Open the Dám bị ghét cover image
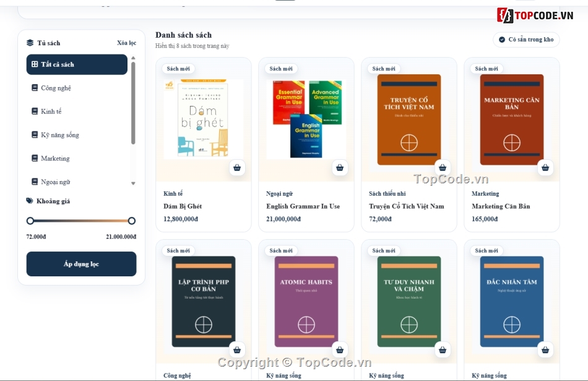Image resolution: width=588 pixels, height=381 pixels. point(204,118)
